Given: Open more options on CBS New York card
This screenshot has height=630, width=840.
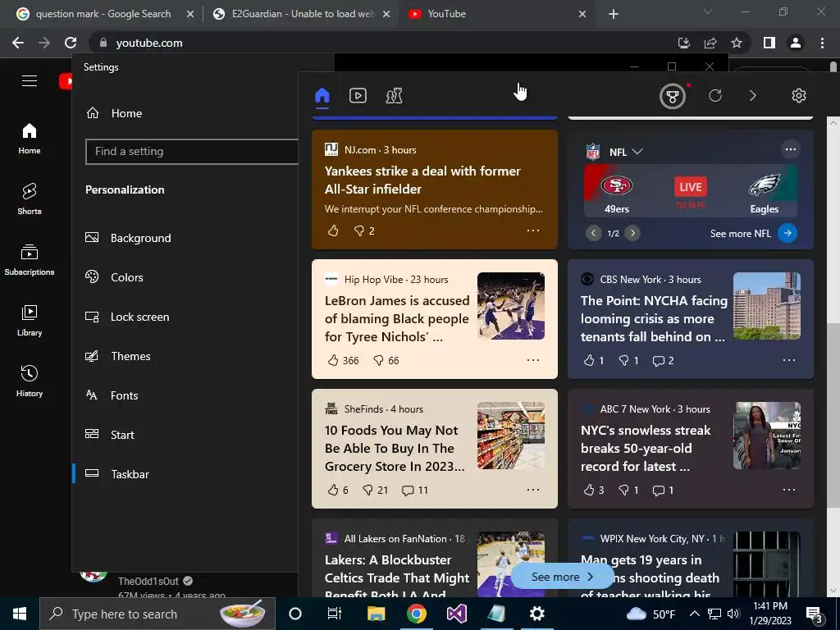Looking at the screenshot, I should pos(789,360).
